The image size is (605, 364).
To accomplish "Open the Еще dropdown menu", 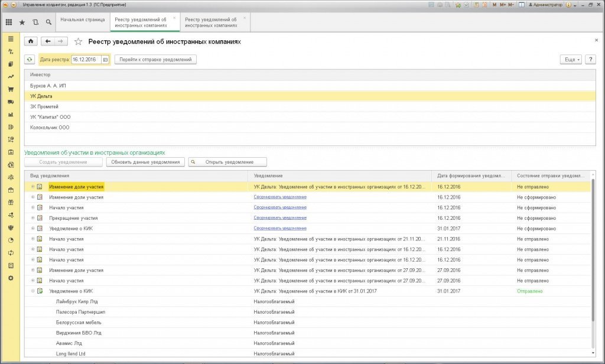I will (x=571, y=60).
